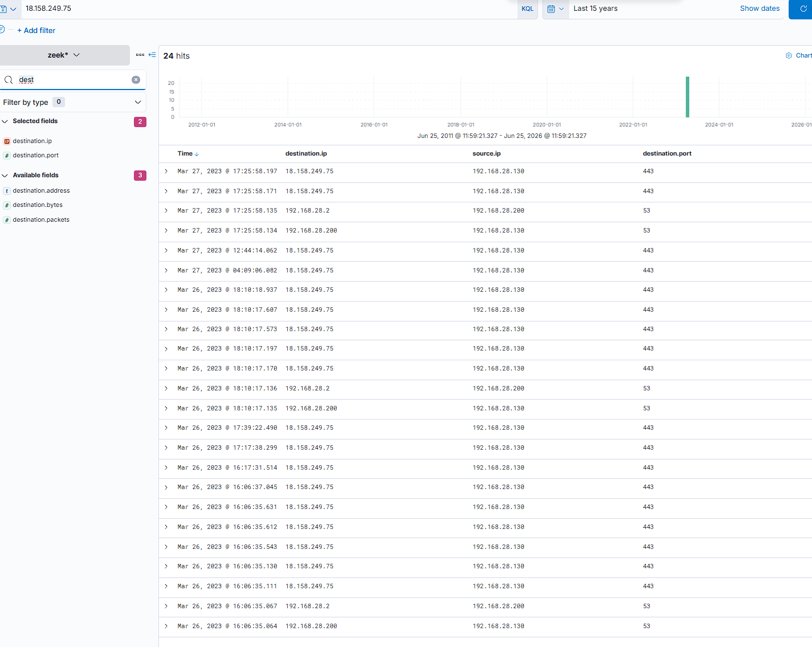Viewport: 812px width, 647px height.
Task: Collapse the fields sidebar panel
Action: 152,55
